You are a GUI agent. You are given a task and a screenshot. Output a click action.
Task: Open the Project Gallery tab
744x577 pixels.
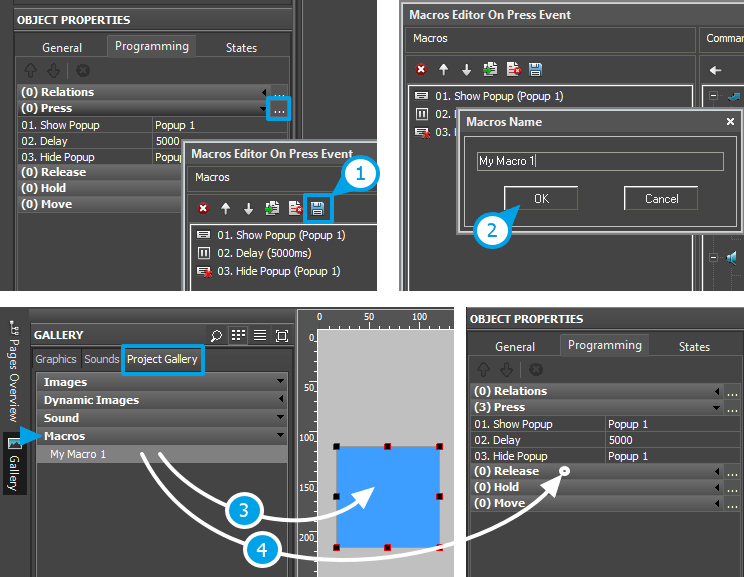162,359
